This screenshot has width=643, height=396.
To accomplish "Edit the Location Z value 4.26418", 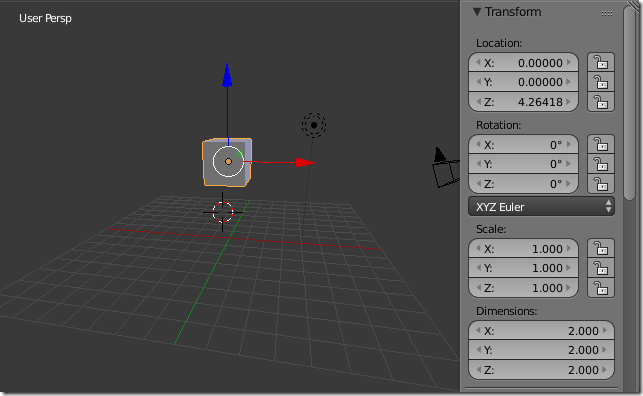I will pyautogui.click(x=523, y=102).
